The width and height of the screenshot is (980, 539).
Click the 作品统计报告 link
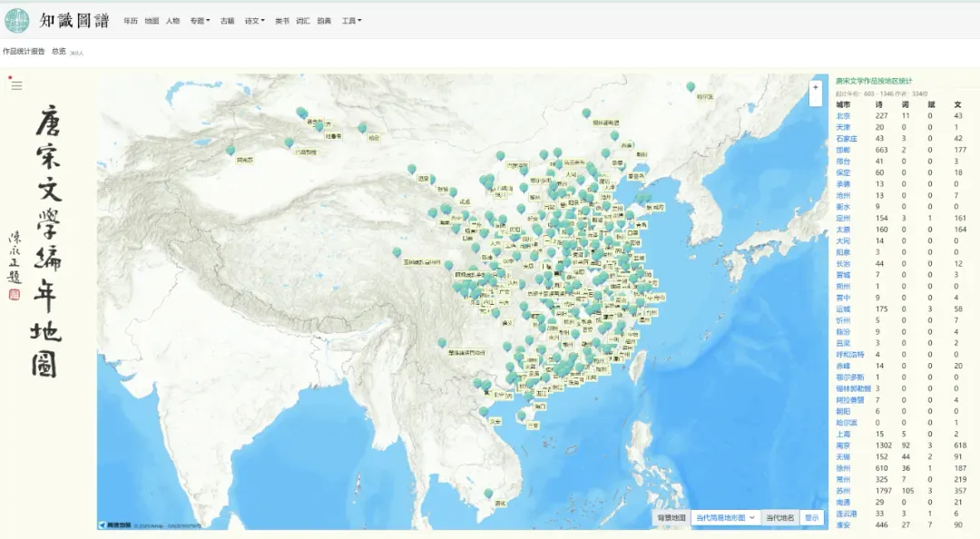(x=24, y=52)
